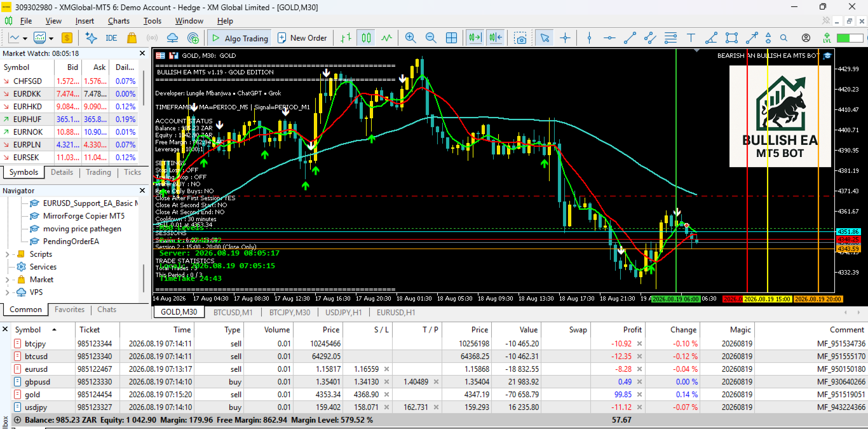Select the 2026.08.19 15:00 time marker
The image size is (868, 429).
coord(767,299)
